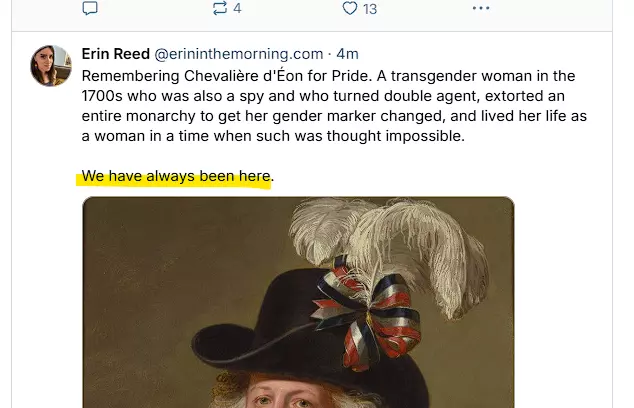This screenshot has height=408, width=634.
Task: Open the Erin Reed display name link
Action: coord(115,54)
